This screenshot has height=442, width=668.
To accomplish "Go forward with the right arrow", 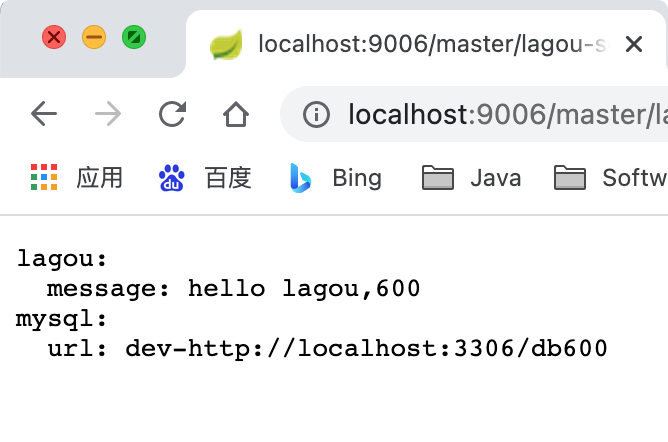I will pos(108,114).
